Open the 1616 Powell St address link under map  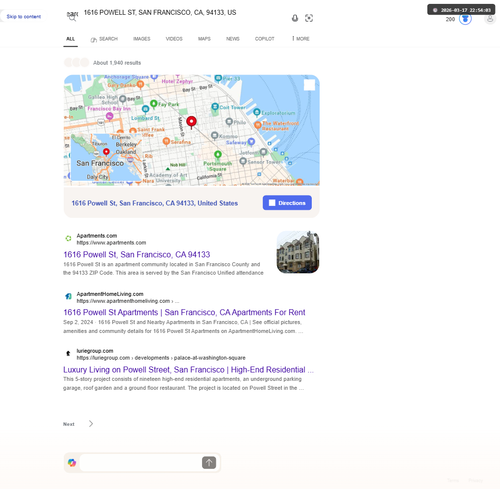pyautogui.click(x=155, y=203)
